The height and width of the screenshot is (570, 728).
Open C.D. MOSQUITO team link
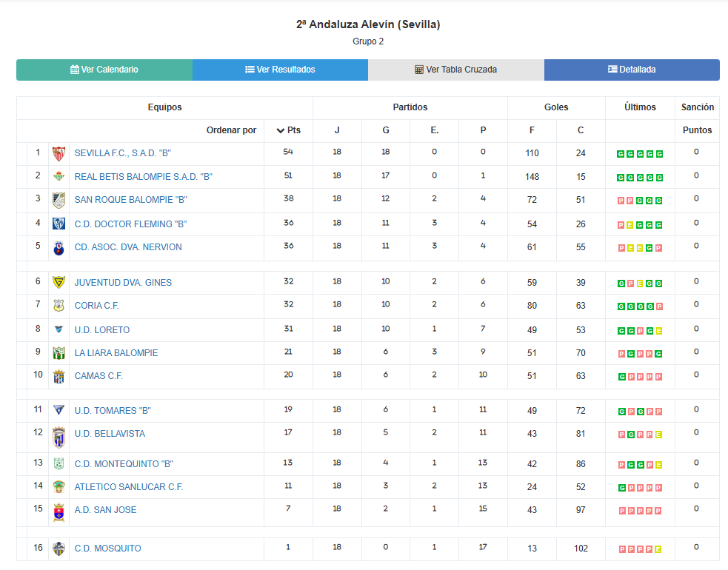[x=107, y=549]
